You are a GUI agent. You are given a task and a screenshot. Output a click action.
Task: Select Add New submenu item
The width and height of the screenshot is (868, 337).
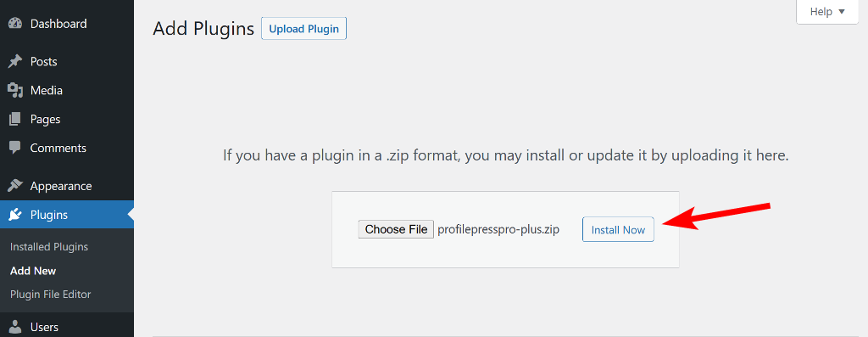click(33, 271)
